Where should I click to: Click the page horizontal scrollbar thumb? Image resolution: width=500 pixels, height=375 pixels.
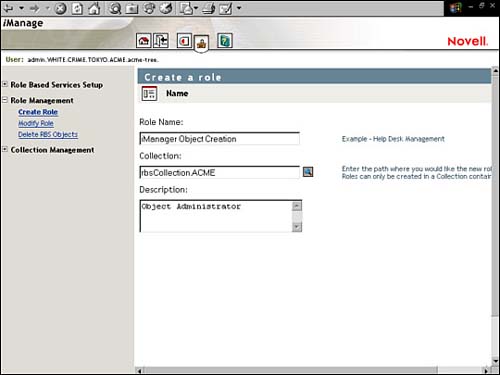290,371
